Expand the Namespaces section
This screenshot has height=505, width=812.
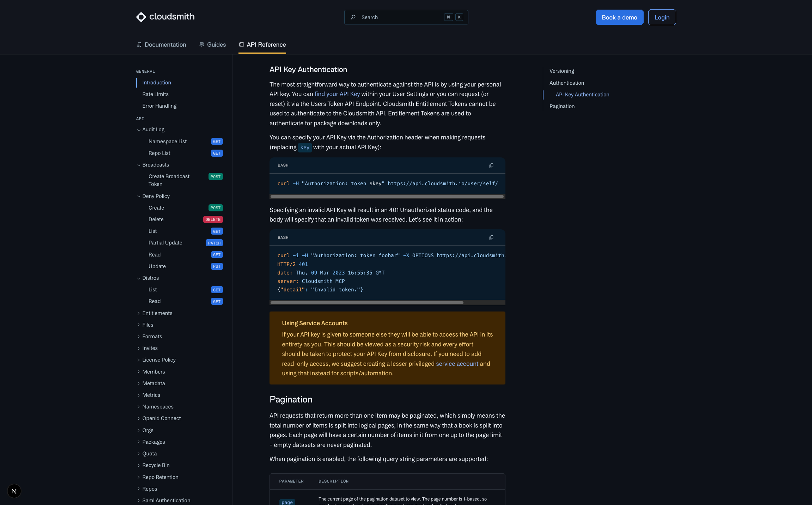coord(155,407)
